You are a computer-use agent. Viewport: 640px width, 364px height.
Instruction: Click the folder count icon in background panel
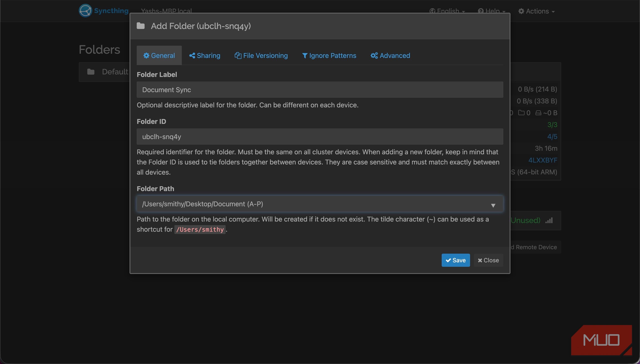(521, 113)
